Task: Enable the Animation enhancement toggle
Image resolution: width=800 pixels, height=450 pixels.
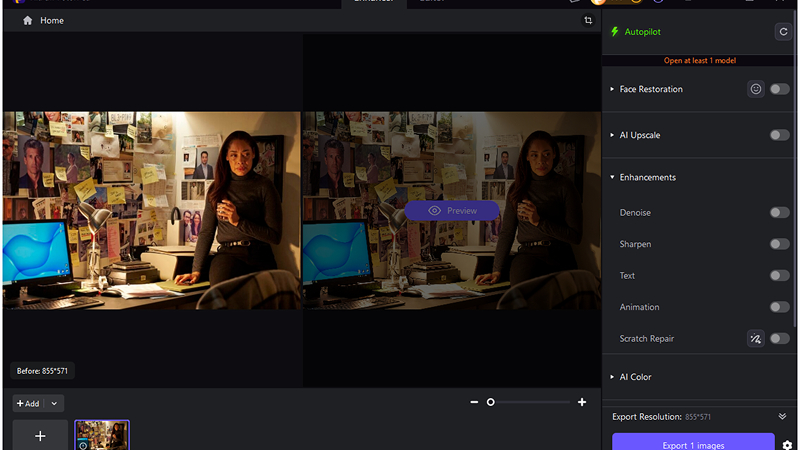Action: click(779, 307)
